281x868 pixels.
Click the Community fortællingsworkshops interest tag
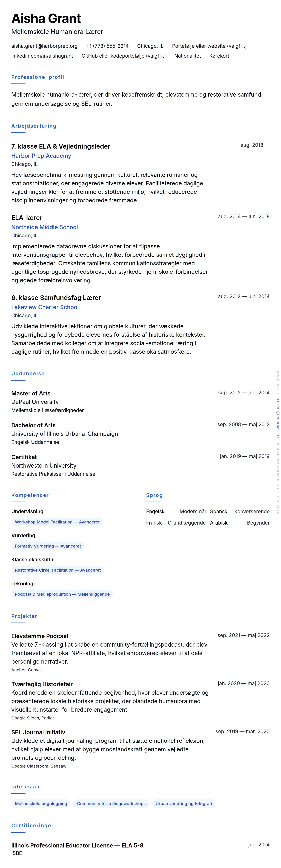(x=111, y=804)
